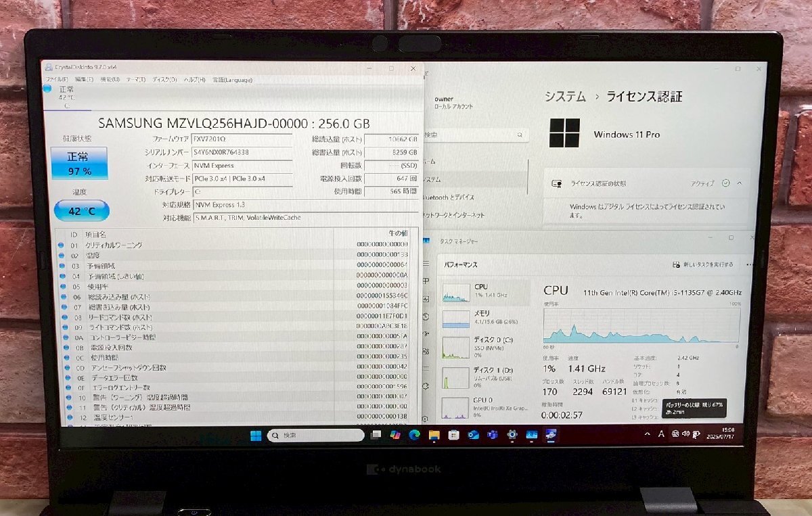Image resolution: width=812 pixels, height=516 pixels.
Task: Open the 編集(E) menu in CrystalDiskInfo
Action: pos(85,80)
